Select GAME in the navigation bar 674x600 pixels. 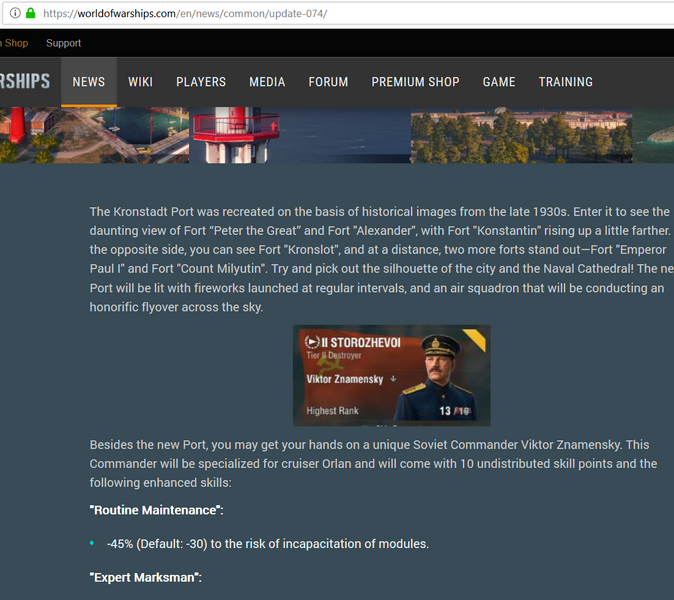(x=499, y=82)
